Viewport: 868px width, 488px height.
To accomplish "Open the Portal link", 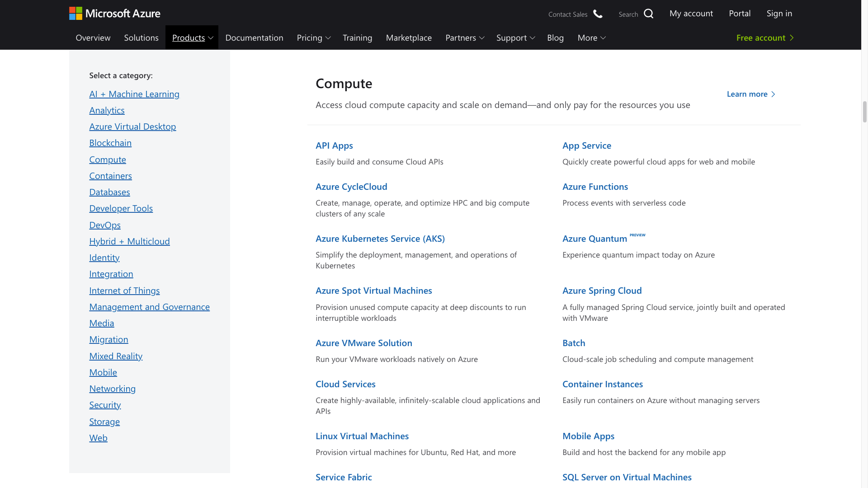I will coord(740,14).
